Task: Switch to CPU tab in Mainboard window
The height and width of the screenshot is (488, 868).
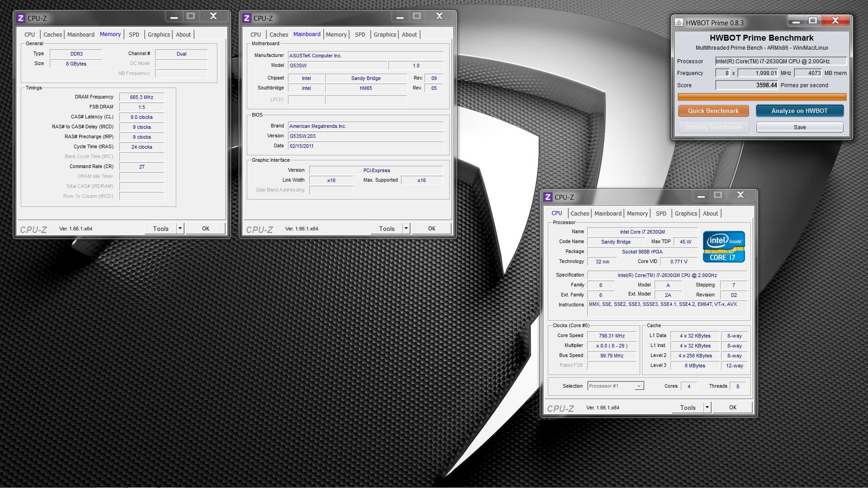Action: (x=255, y=34)
